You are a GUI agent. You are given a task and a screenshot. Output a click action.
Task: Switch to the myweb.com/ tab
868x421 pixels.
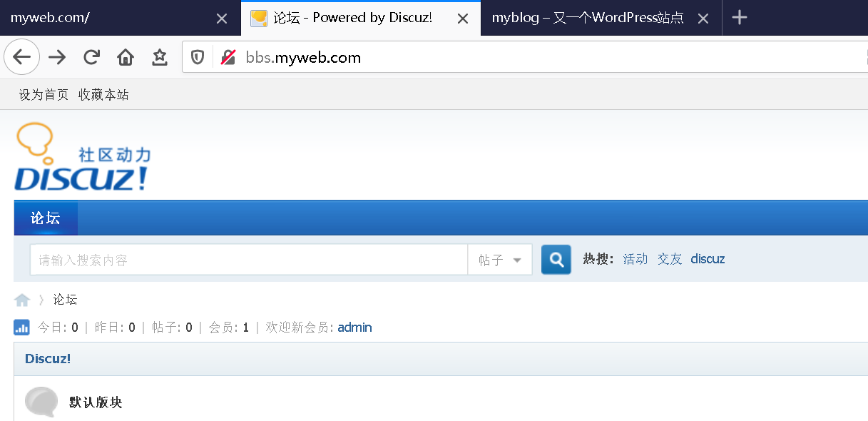tap(120, 18)
